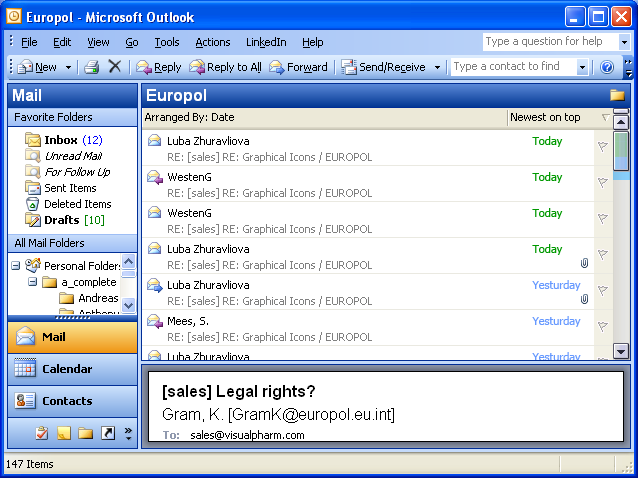Toggle flag on WestenG replied message
This screenshot has height=478, width=638.
tap(603, 182)
